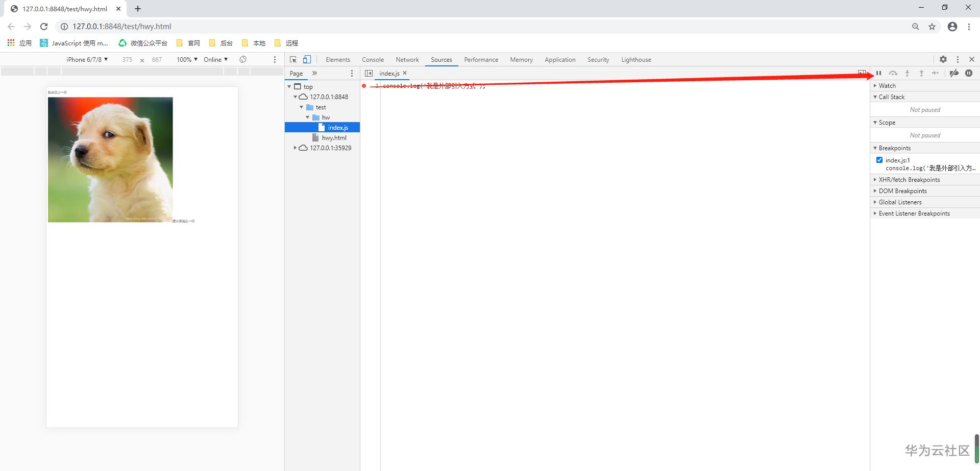Toggle Pause on exceptions
Screen dimensions: 980x471
[x=969, y=73]
